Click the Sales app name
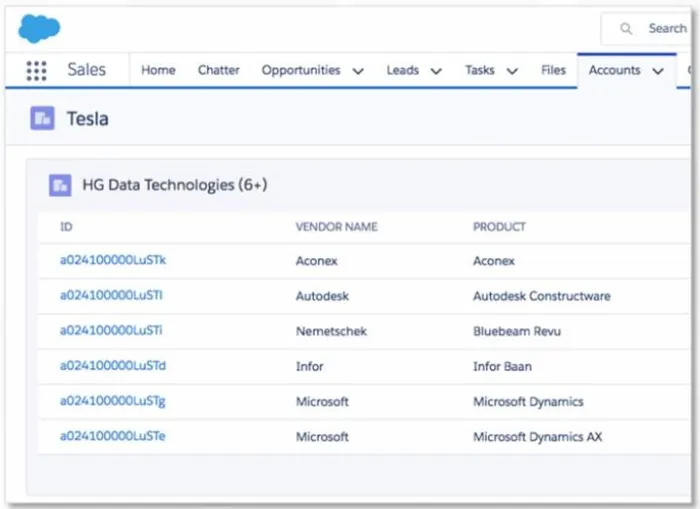700x509 pixels. pyautogui.click(x=87, y=70)
